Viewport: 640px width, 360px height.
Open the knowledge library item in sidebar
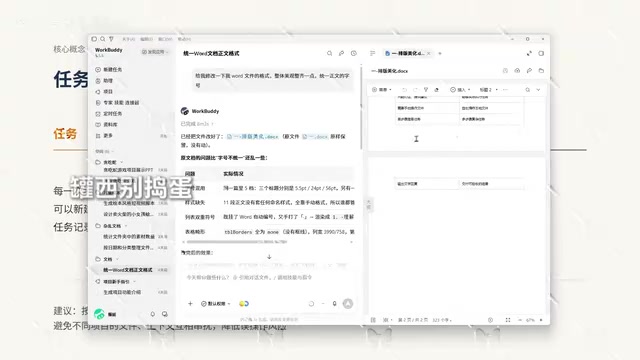tap(107, 124)
